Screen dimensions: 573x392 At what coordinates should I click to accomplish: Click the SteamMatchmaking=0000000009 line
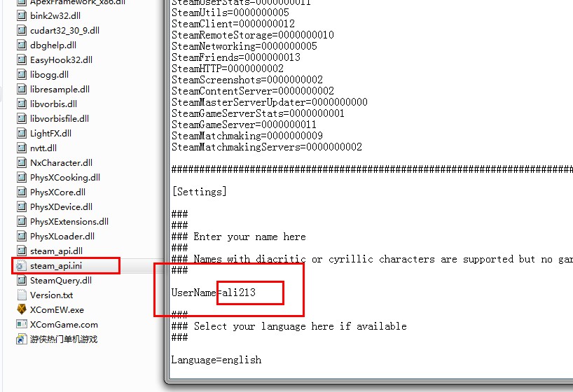[x=247, y=136]
